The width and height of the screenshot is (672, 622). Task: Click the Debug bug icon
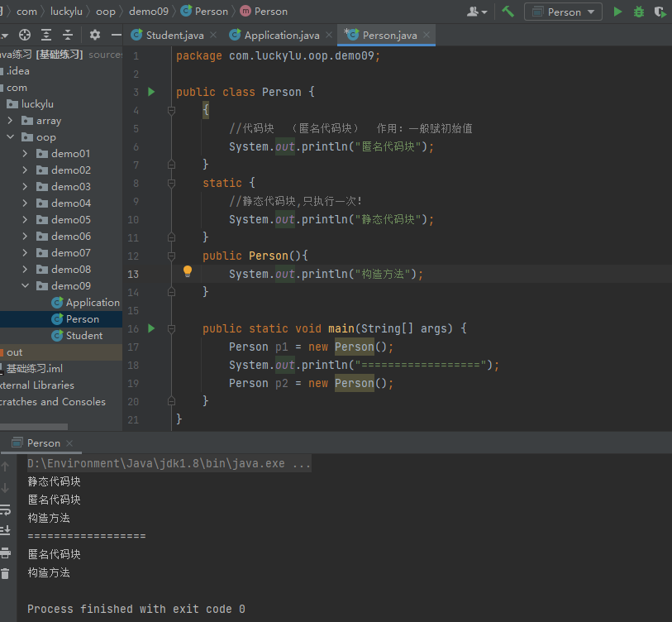pos(639,12)
